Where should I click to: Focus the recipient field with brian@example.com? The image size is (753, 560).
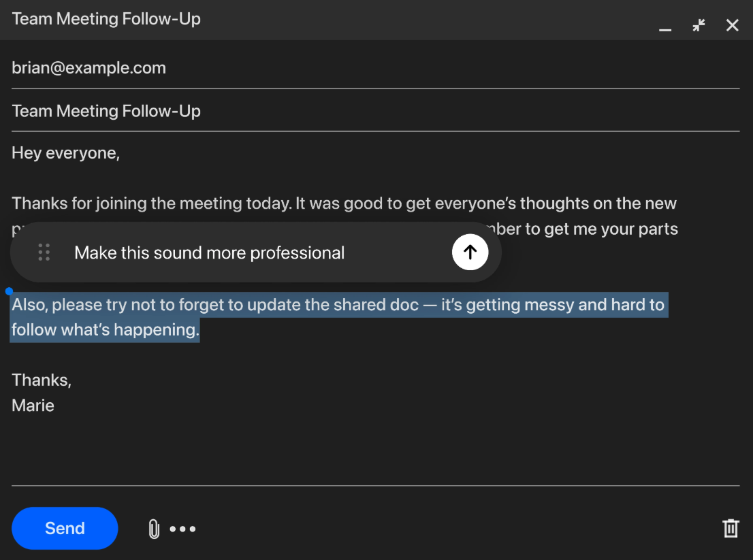point(89,68)
